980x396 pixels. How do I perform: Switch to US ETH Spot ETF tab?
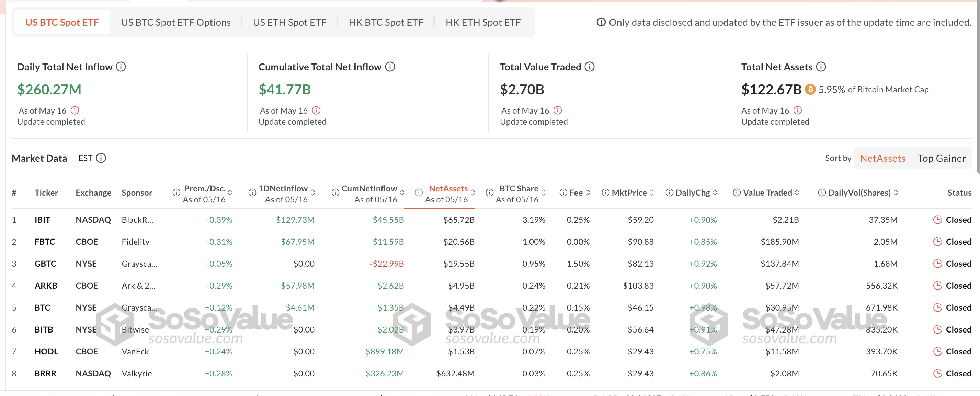pyautogui.click(x=289, y=22)
